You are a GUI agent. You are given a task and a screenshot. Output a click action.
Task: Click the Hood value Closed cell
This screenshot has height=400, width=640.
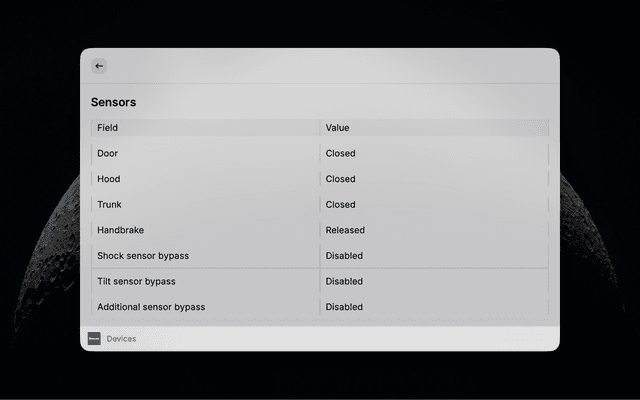tap(434, 179)
